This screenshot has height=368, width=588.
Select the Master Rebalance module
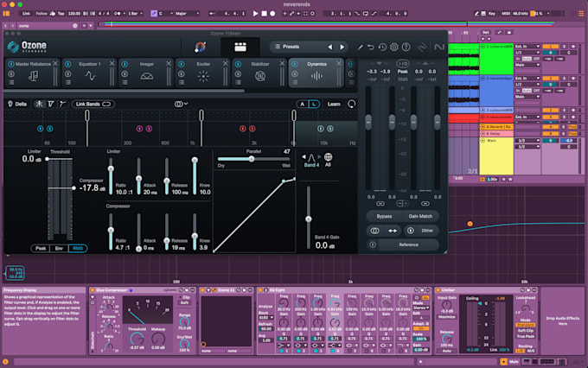pyautogui.click(x=33, y=73)
